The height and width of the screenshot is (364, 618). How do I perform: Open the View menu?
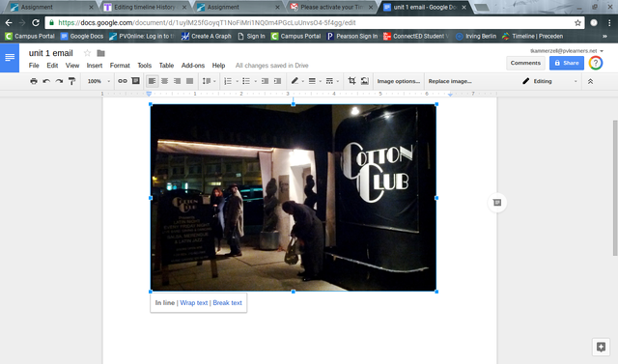pyautogui.click(x=72, y=66)
